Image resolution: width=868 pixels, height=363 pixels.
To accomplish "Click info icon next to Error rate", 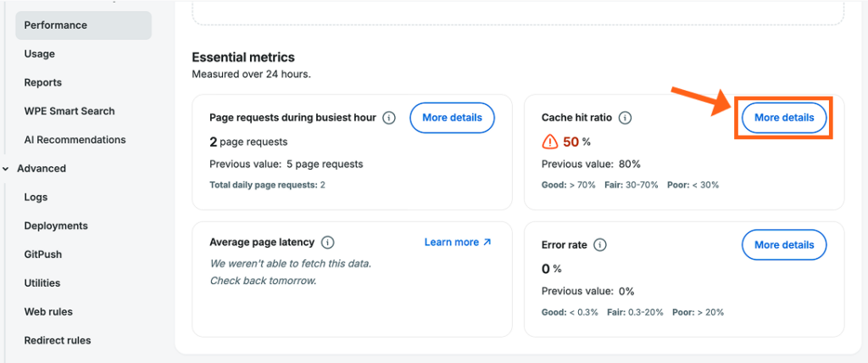I will [600, 245].
